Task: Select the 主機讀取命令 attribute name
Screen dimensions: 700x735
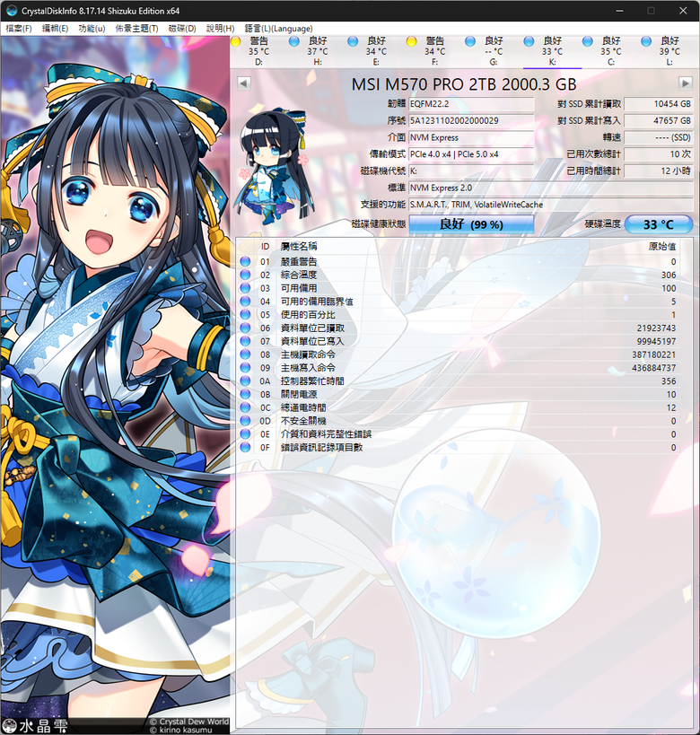Action: tap(308, 354)
